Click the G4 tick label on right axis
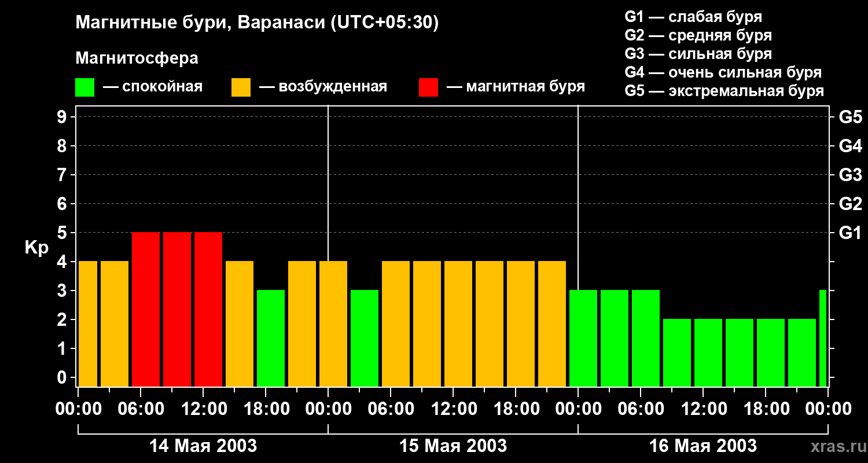Viewport: 868px width, 463px height. point(850,146)
